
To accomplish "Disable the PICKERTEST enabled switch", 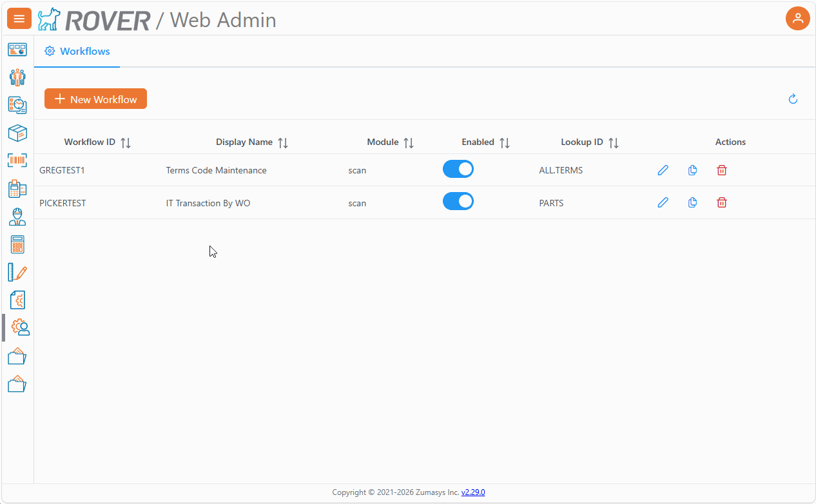I will coord(458,201).
